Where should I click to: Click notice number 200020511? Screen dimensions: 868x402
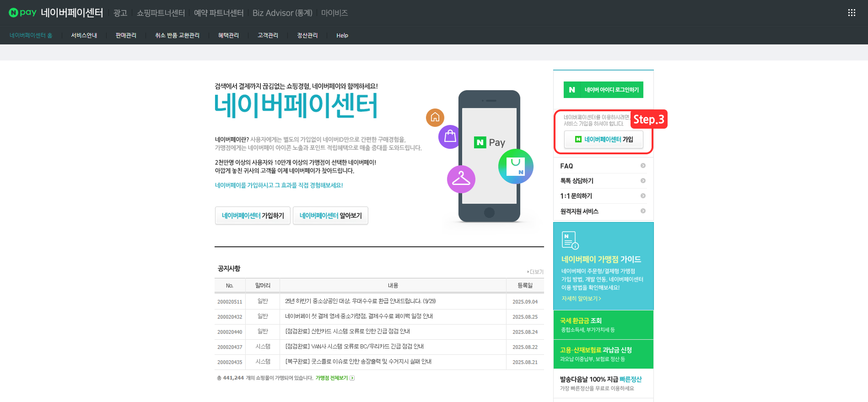[230, 302]
